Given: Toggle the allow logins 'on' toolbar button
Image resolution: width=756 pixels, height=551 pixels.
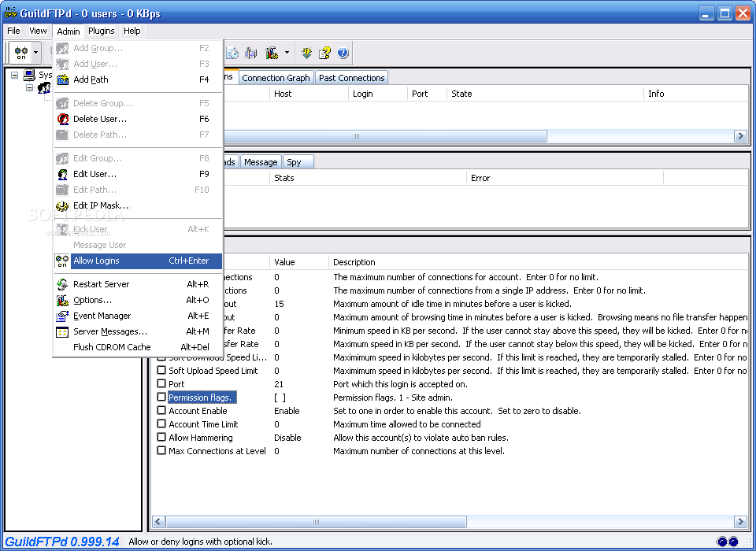Looking at the screenshot, I should point(20,53).
